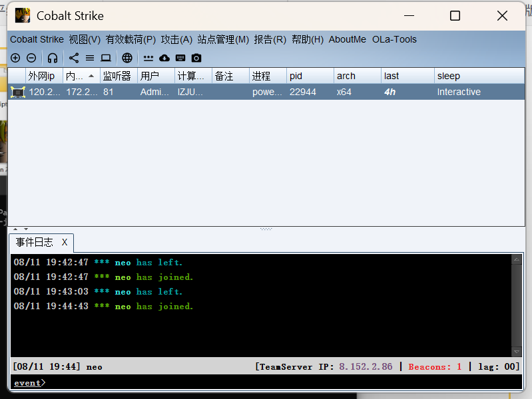The height and width of the screenshot is (399, 532).
Task: Sort by sleep column header
Action: pyautogui.click(x=479, y=76)
